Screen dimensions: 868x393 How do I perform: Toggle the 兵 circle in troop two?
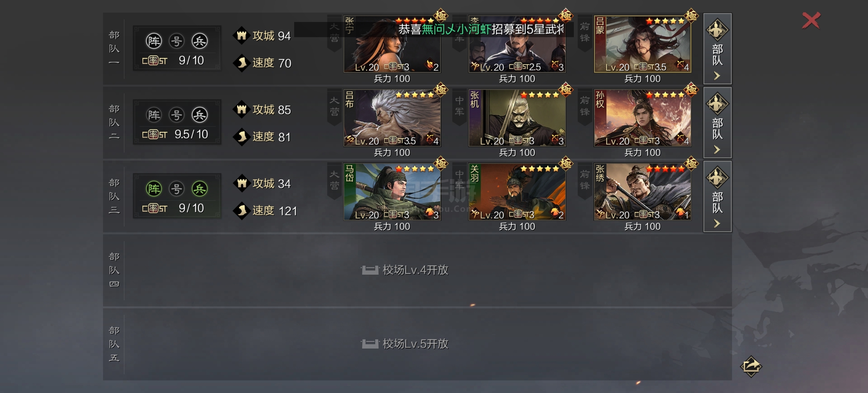[x=200, y=115]
